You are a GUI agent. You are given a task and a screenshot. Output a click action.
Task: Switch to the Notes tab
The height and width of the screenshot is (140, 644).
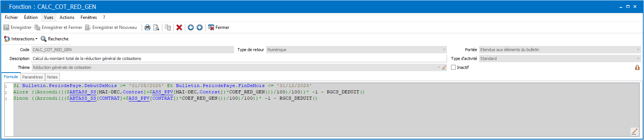pyautogui.click(x=52, y=77)
